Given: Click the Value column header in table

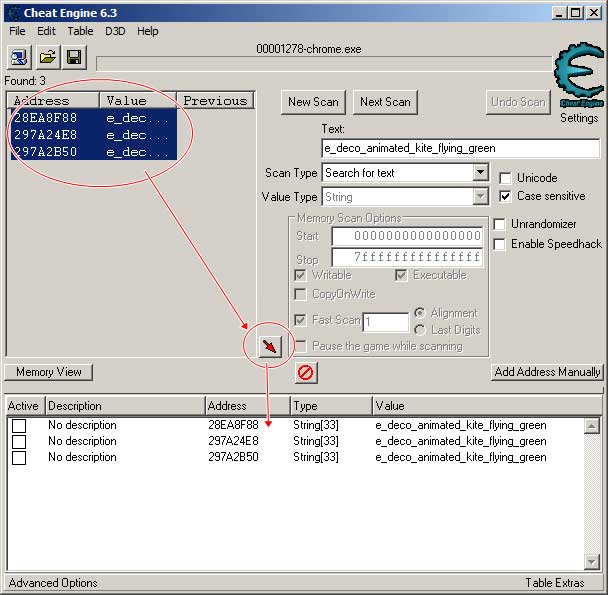Looking at the screenshot, I should (x=487, y=406).
